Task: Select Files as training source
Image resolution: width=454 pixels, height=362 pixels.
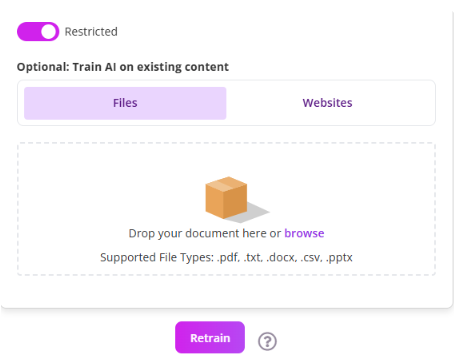Action: coord(125,103)
